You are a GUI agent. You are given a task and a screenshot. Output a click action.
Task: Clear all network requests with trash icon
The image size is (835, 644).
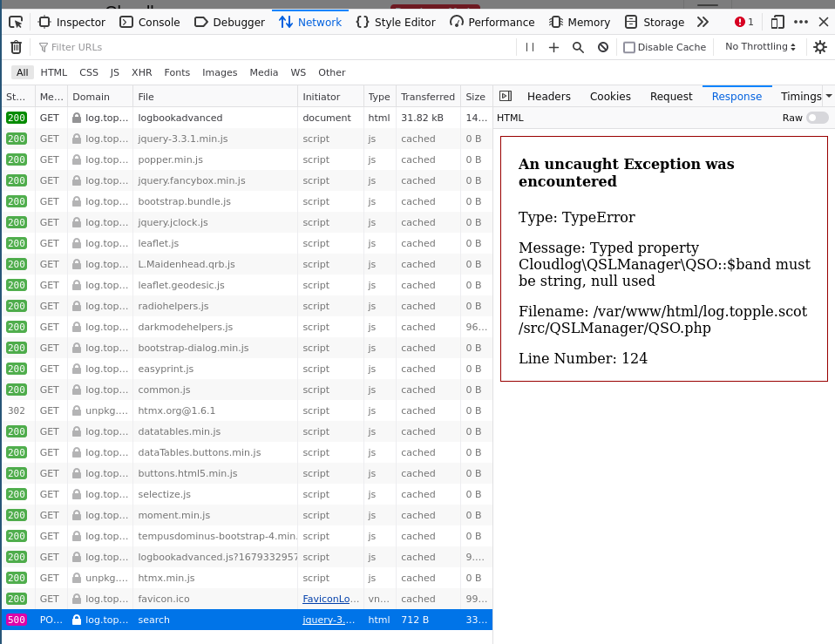(16, 47)
